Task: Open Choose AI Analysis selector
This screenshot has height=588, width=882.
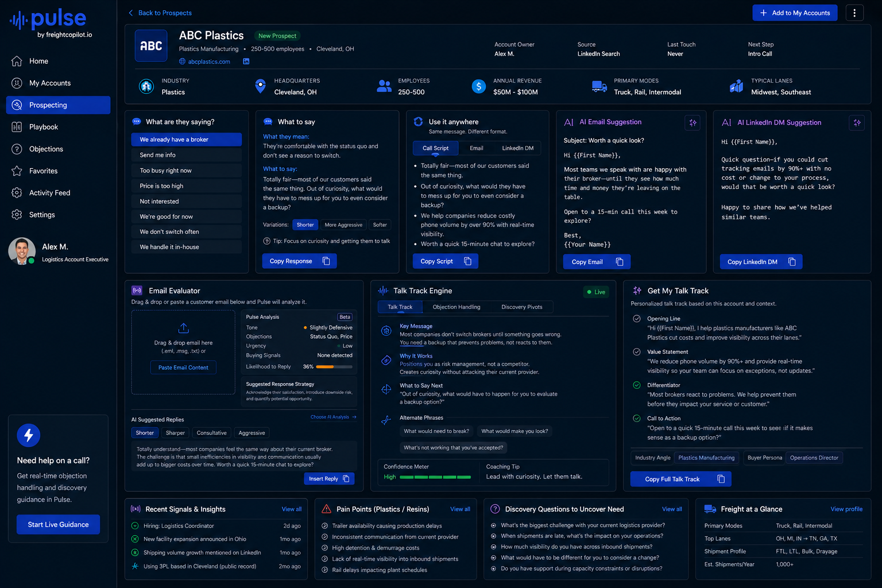Action: coord(334,417)
